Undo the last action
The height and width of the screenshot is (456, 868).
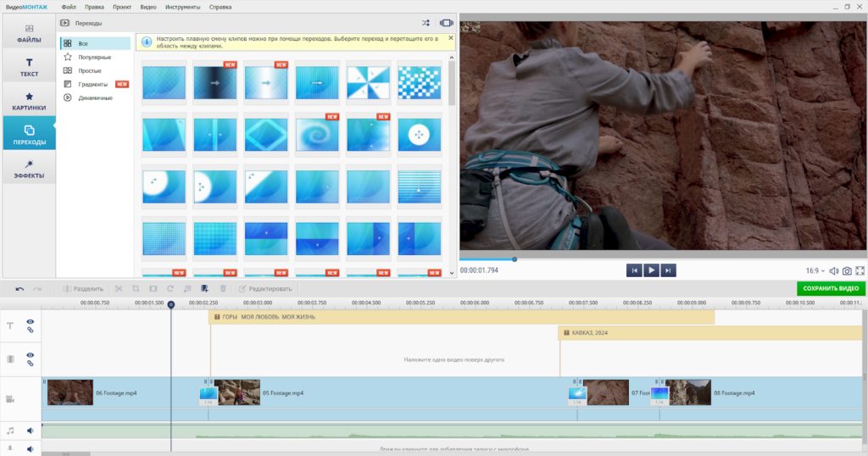[x=20, y=289]
